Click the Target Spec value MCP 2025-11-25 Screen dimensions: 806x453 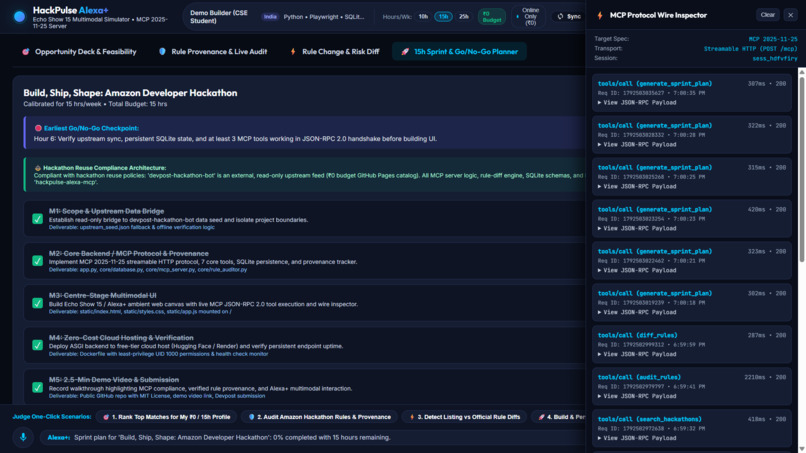(773, 39)
